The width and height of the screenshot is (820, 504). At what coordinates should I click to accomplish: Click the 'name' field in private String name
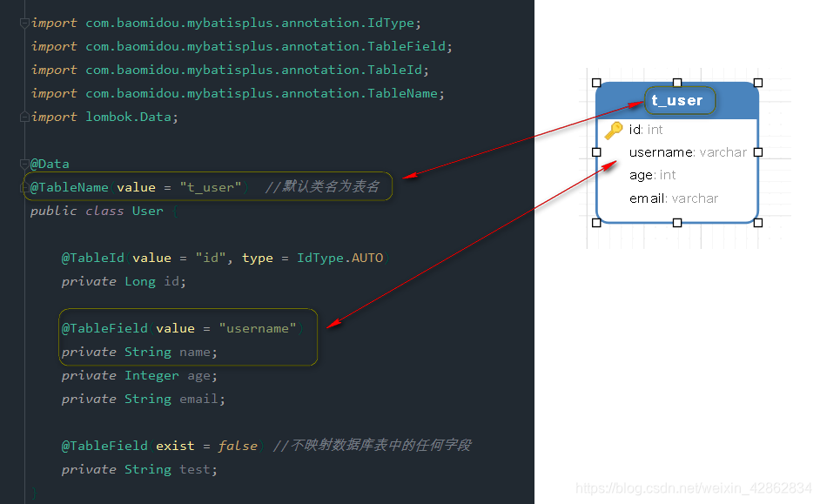tap(195, 352)
